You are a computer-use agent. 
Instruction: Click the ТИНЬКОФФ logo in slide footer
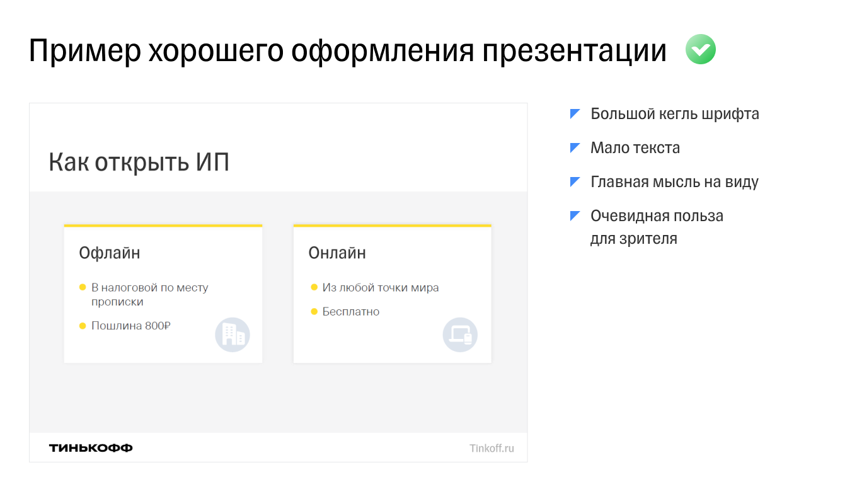(91, 447)
